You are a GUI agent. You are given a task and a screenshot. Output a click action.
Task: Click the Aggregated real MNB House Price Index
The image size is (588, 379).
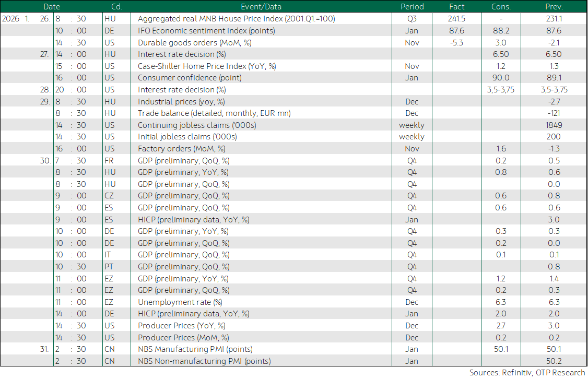click(236, 19)
